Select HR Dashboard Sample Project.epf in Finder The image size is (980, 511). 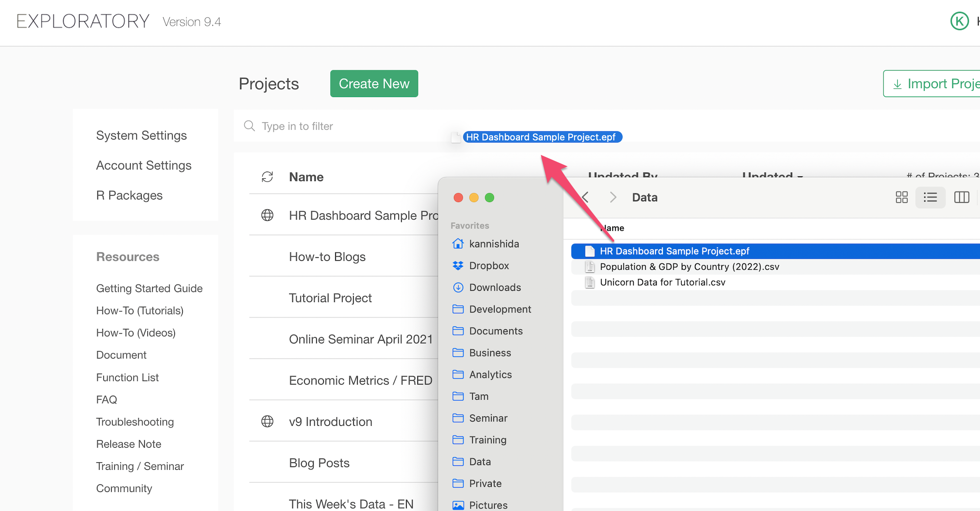(775, 251)
